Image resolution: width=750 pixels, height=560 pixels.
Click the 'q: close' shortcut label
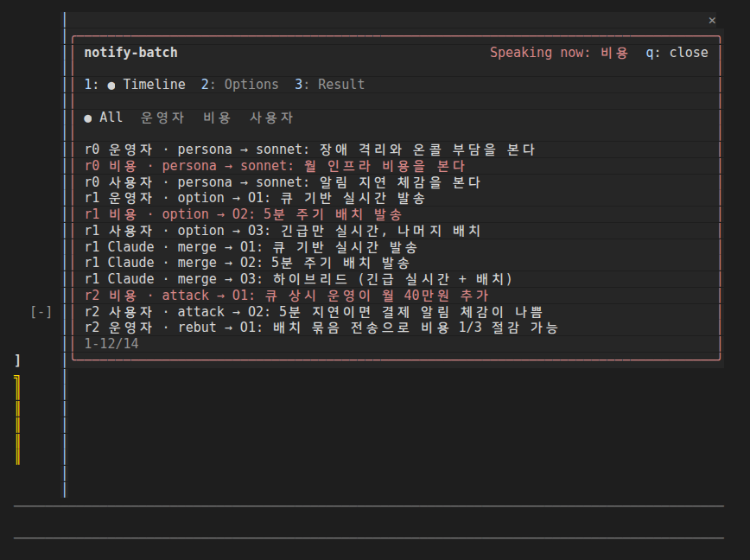coord(677,53)
